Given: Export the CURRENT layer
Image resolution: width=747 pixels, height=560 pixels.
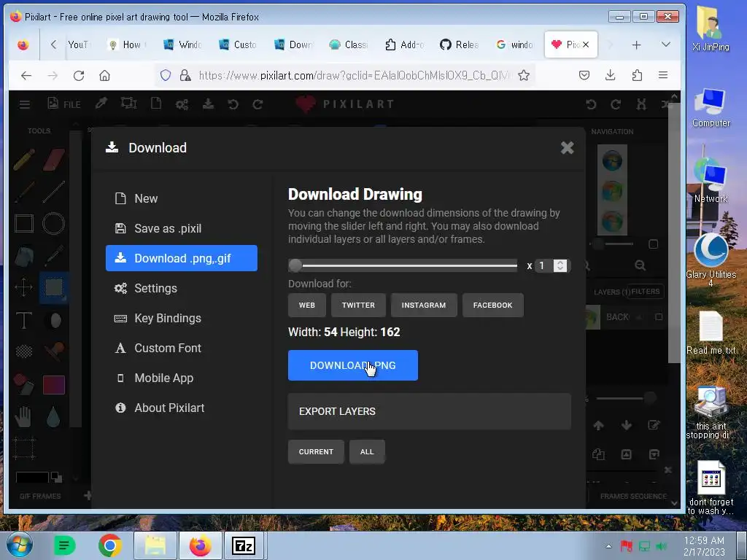Looking at the screenshot, I should 316,451.
